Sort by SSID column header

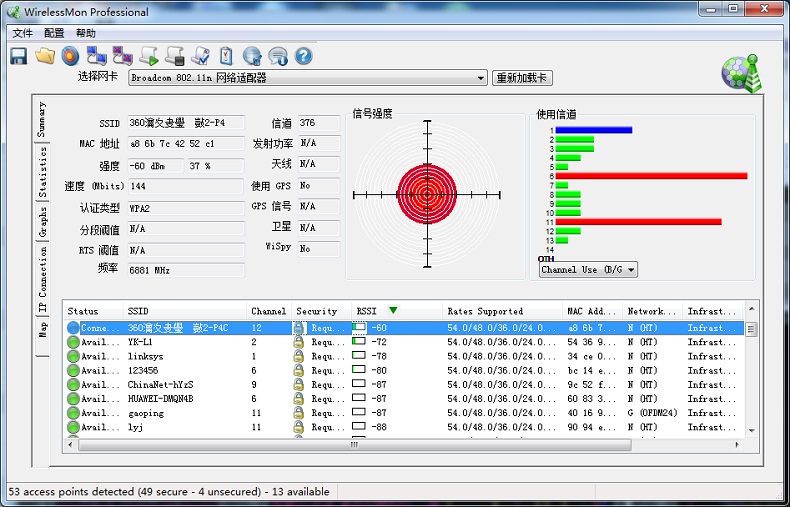point(185,311)
